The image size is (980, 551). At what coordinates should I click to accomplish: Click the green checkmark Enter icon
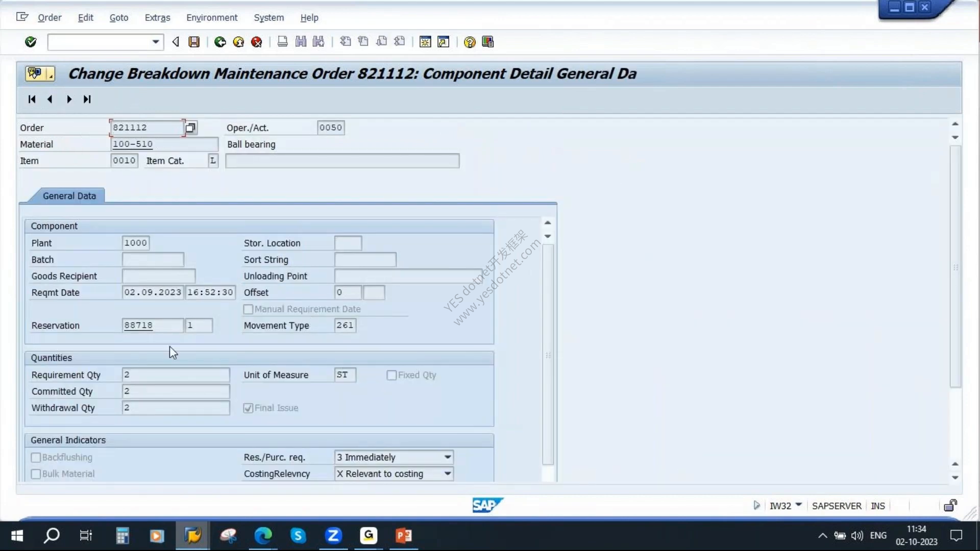coord(31,42)
